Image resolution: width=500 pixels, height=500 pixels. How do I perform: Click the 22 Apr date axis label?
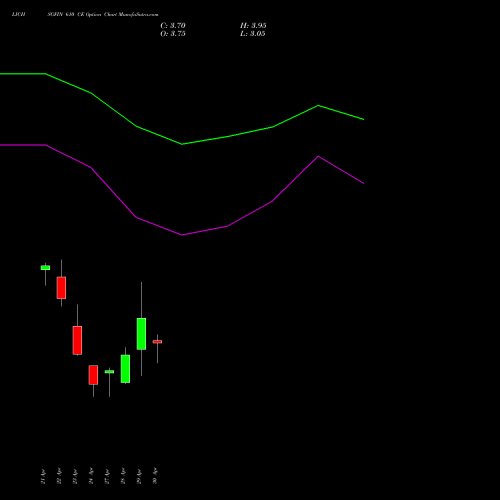[59, 476]
